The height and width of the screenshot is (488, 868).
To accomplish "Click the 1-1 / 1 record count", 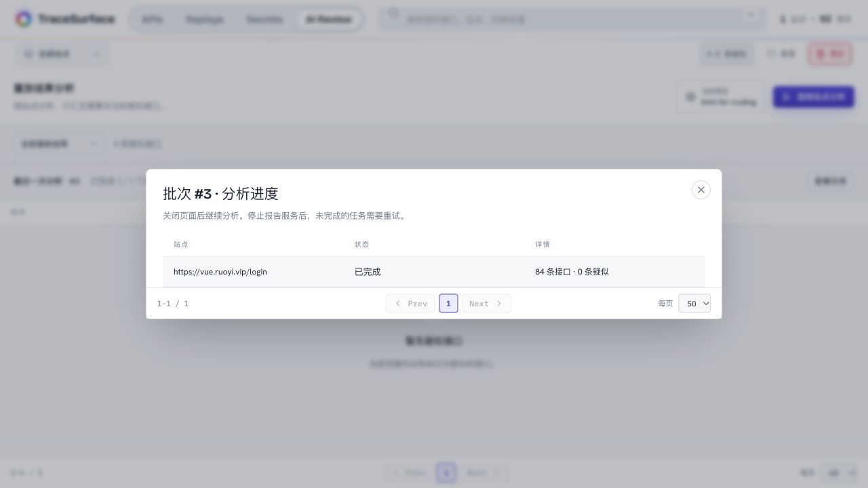I will [x=173, y=304].
